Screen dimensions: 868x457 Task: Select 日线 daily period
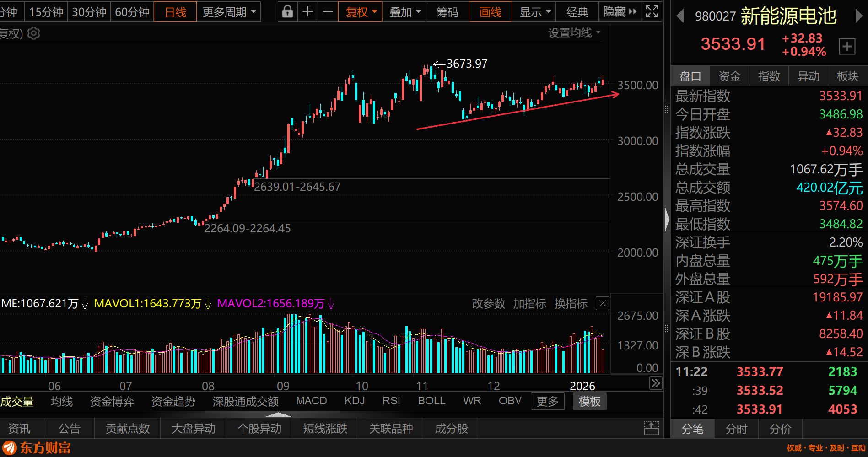[x=176, y=12]
